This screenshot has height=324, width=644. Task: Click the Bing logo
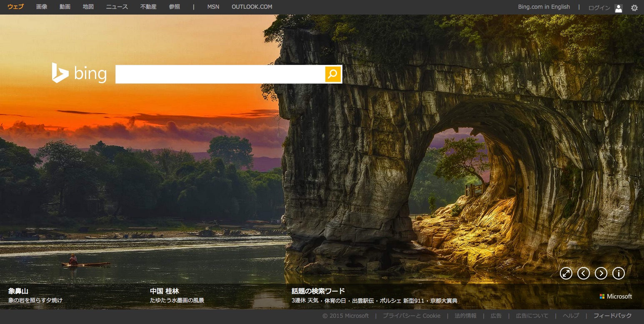[x=79, y=73]
